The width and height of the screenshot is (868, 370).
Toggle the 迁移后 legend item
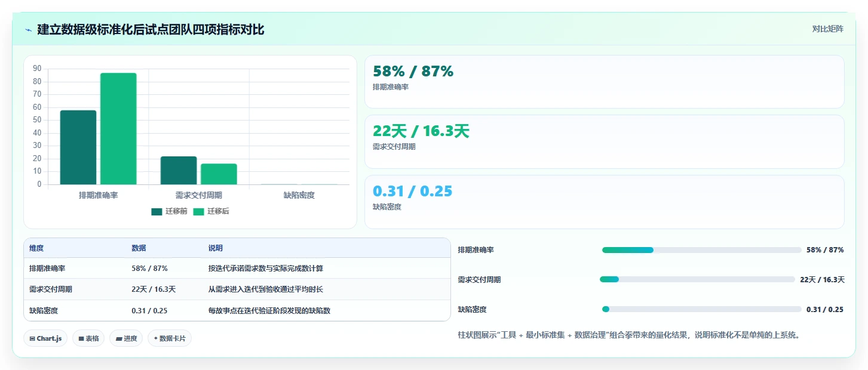[211, 211]
